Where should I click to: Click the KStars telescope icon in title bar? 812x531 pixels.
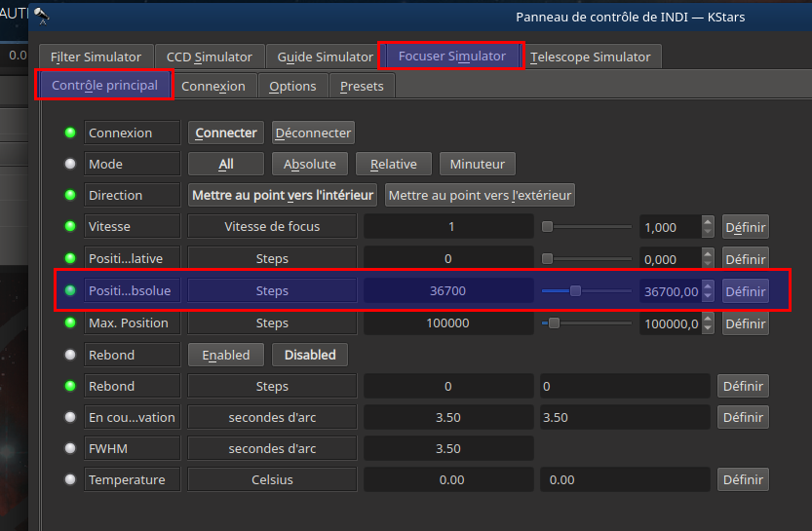point(41,16)
